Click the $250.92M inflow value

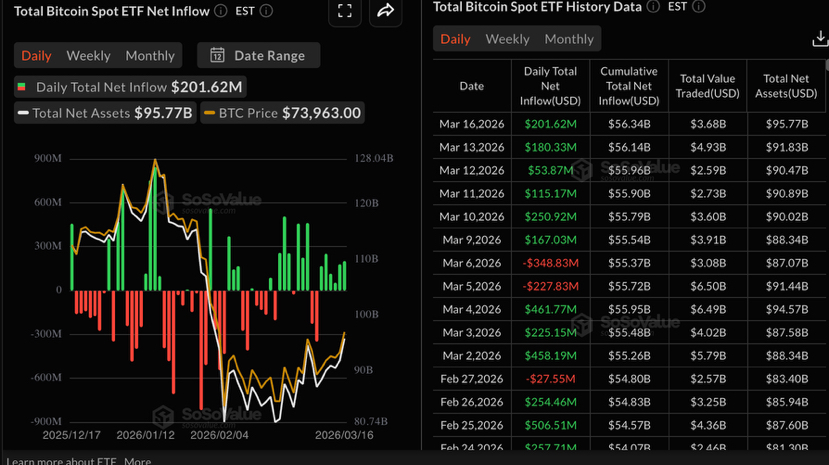point(550,217)
